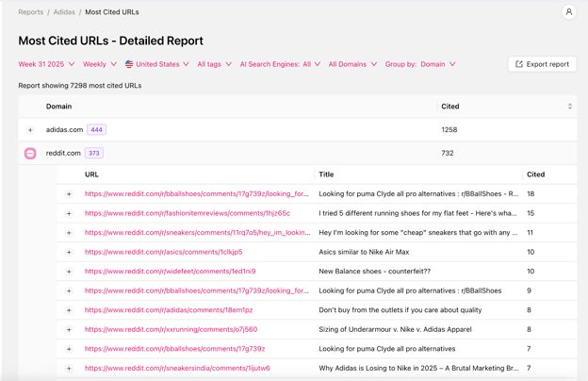This screenshot has width=588, height=381.
Task: Open the All Domains dropdown
Action: pyautogui.click(x=352, y=64)
